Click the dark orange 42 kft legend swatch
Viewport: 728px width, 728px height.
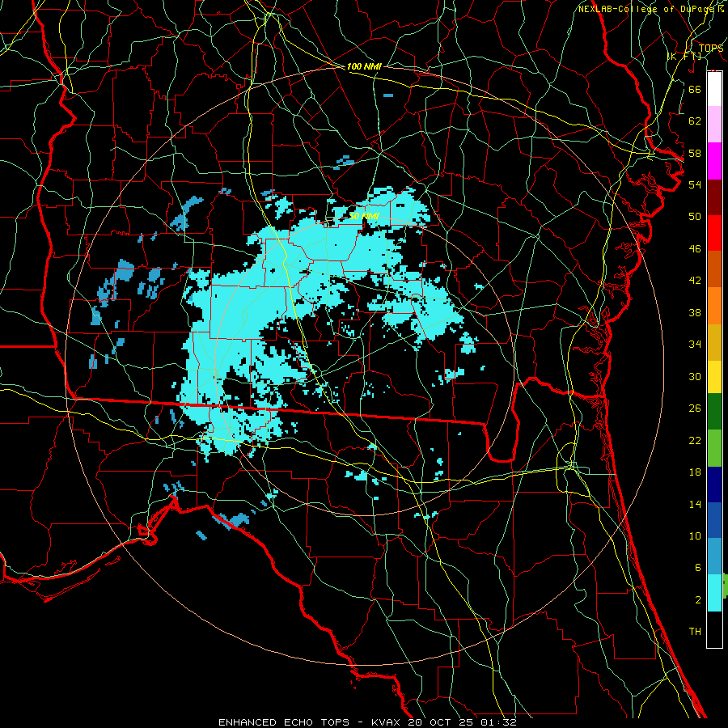click(x=714, y=269)
